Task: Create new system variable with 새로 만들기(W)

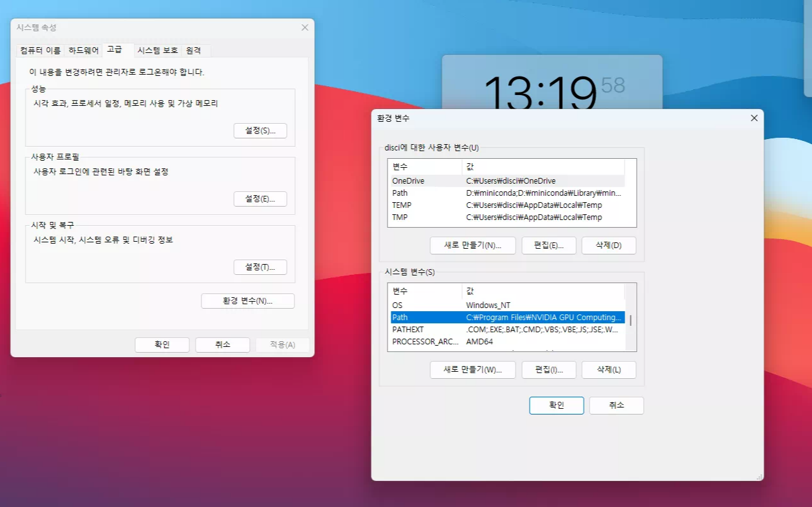Action: [472, 369]
